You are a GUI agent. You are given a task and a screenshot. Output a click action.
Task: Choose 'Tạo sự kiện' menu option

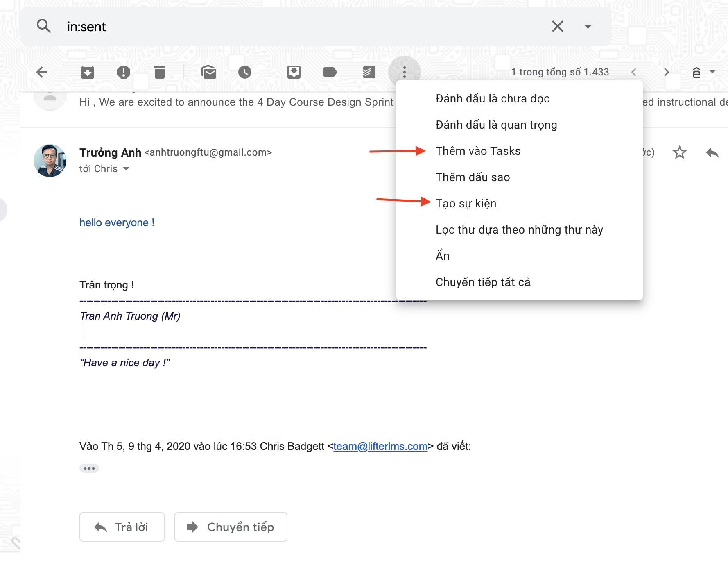pyautogui.click(x=466, y=204)
